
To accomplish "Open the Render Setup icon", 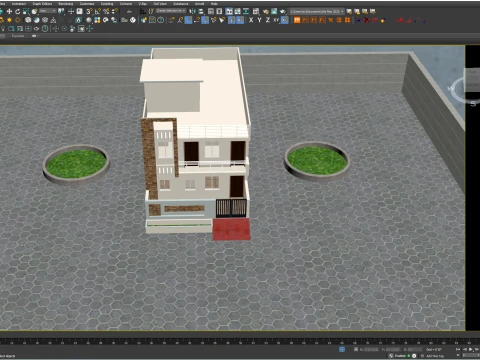I will 266,11.
